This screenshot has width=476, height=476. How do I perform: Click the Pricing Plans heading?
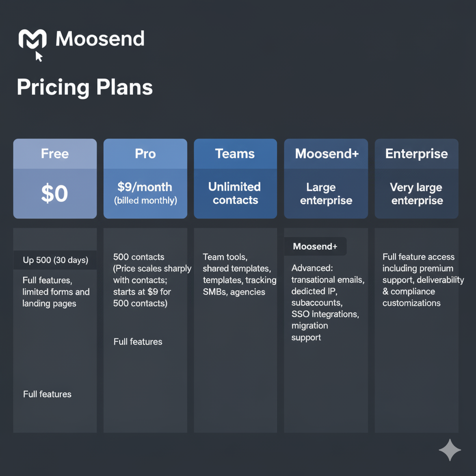tap(85, 87)
